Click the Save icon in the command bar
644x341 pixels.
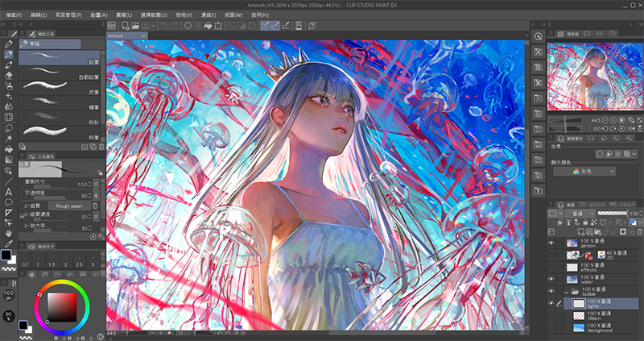pyautogui.click(x=149, y=25)
